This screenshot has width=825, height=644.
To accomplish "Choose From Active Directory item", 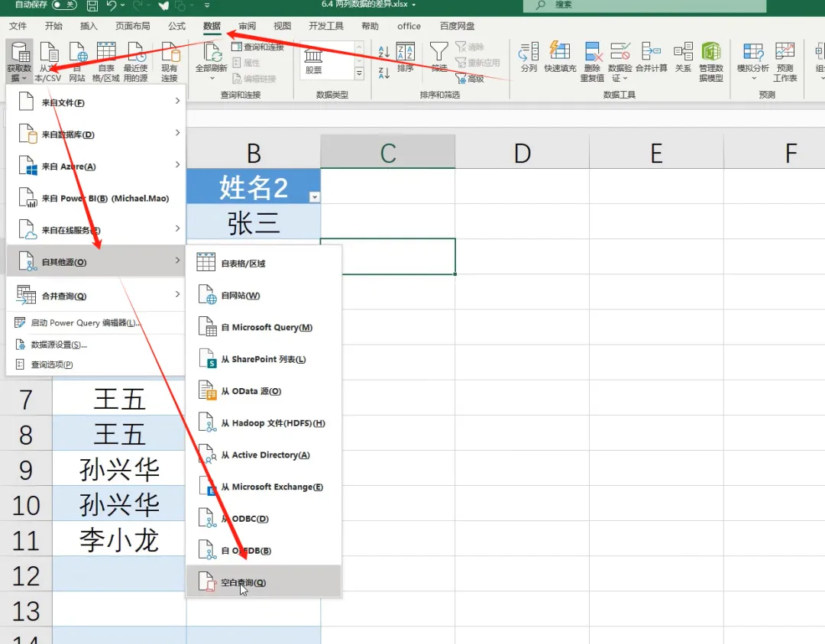I will tap(264, 455).
